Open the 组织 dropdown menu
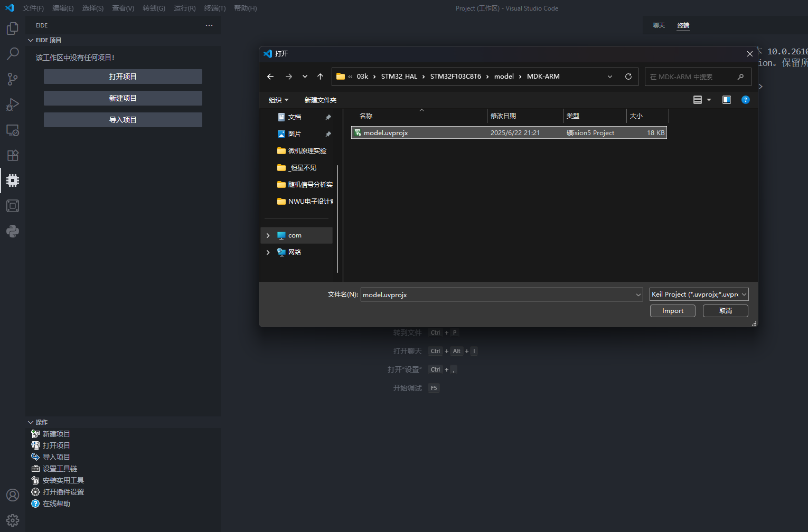The width and height of the screenshot is (808, 532). (279, 100)
